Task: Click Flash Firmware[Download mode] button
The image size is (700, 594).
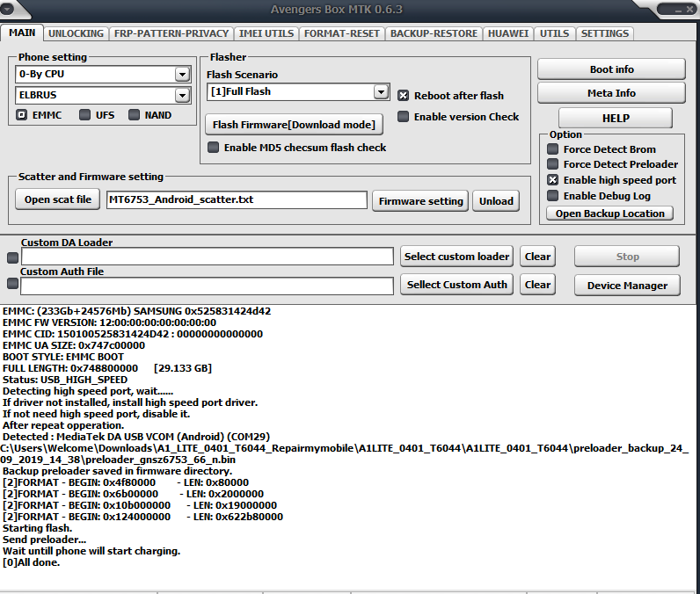Action: [x=294, y=125]
